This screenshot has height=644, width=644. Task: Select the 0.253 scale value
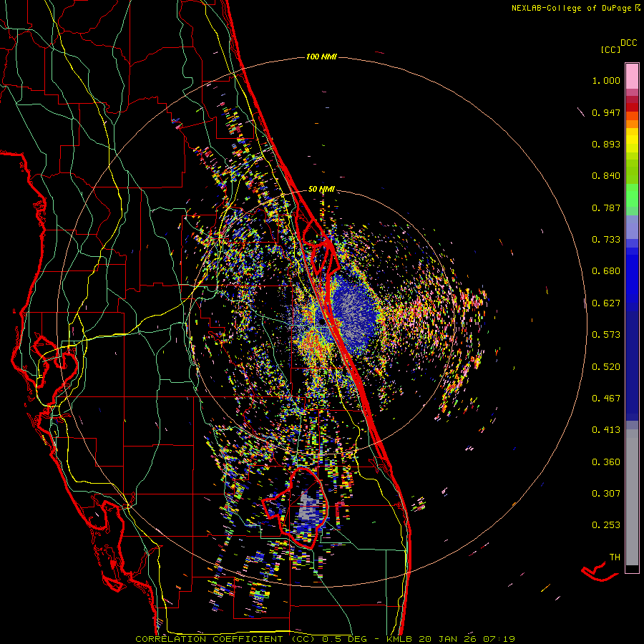606,525
